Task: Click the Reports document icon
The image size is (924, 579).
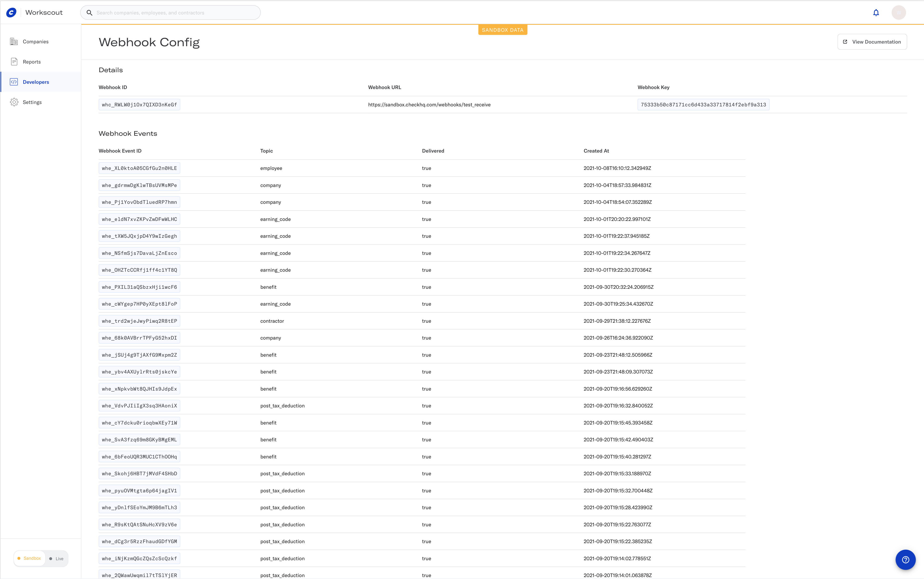Action: click(x=14, y=62)
